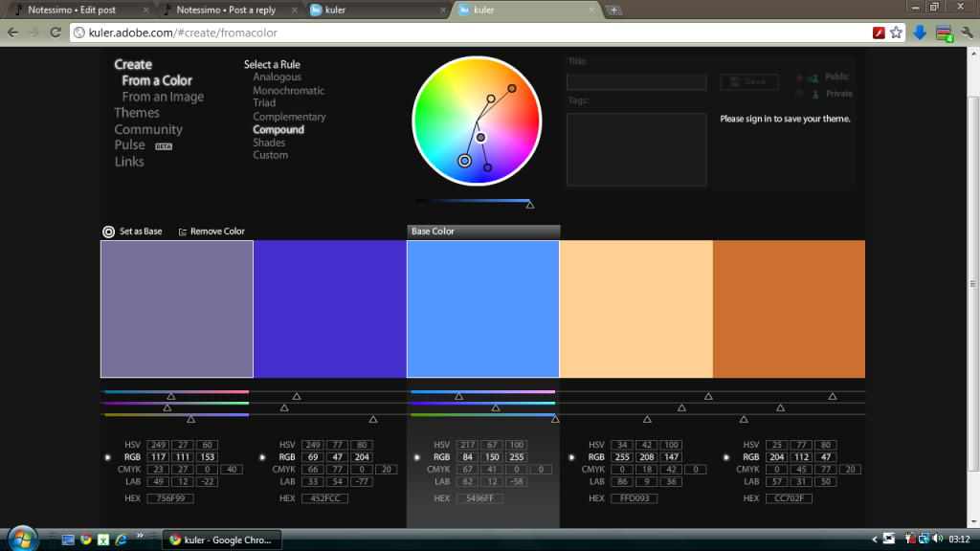Choose Create From an Image

163,97
